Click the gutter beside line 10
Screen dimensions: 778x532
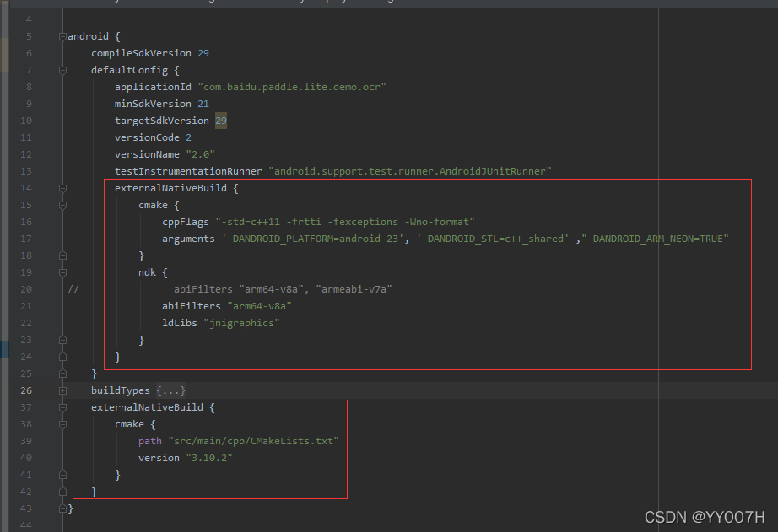pos(26,120)
